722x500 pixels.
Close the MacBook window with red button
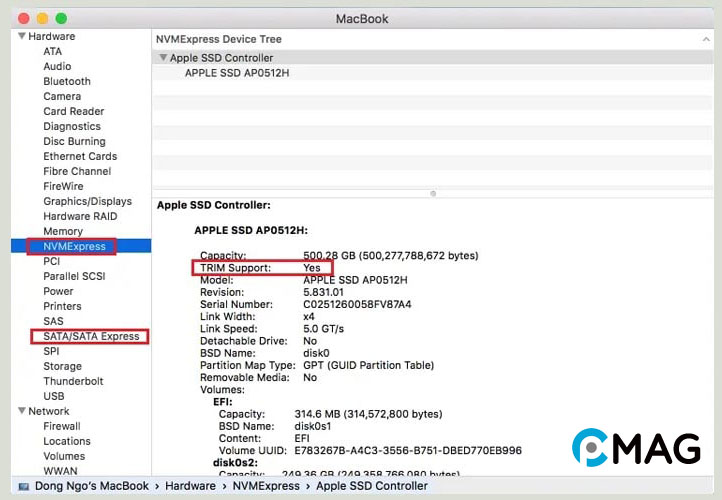coord(23,18)
